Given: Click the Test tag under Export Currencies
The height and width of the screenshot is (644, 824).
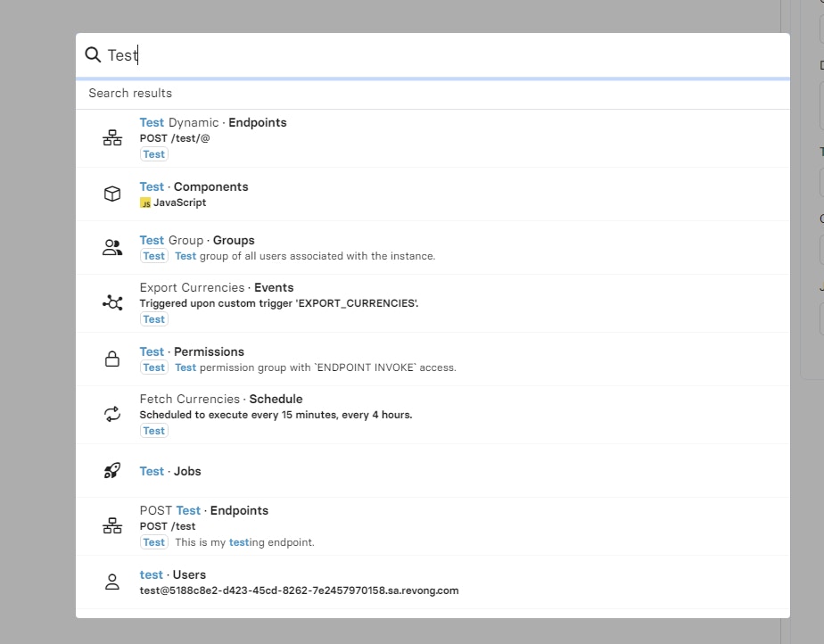Looking at the screenshot, I should pyautogui.click(x=154, y=319).
